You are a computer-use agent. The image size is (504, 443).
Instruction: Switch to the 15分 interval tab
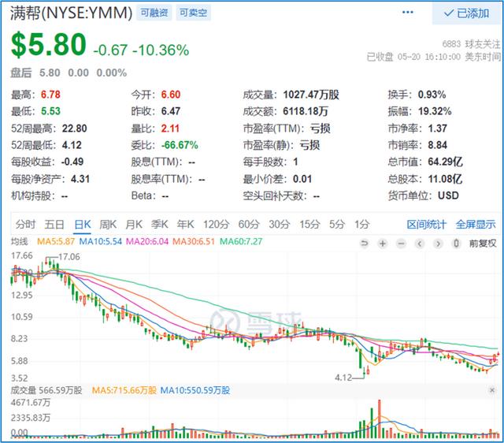309,224
